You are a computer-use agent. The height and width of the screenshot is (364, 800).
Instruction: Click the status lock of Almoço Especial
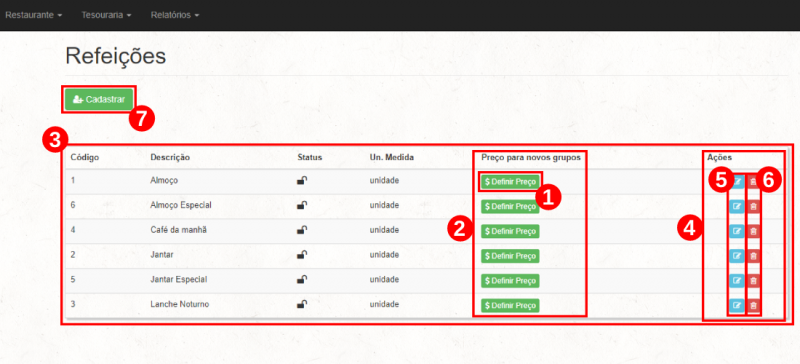(x=302, y=205)
